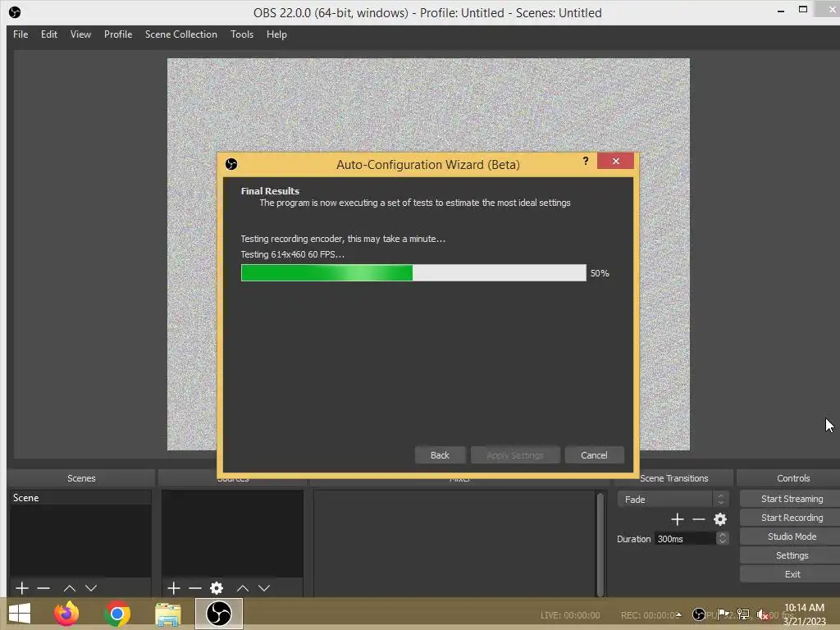Click the Action Center flag icon
Image resolution: width=840 pixels, height=630 pixels.
tap(723, 614)
